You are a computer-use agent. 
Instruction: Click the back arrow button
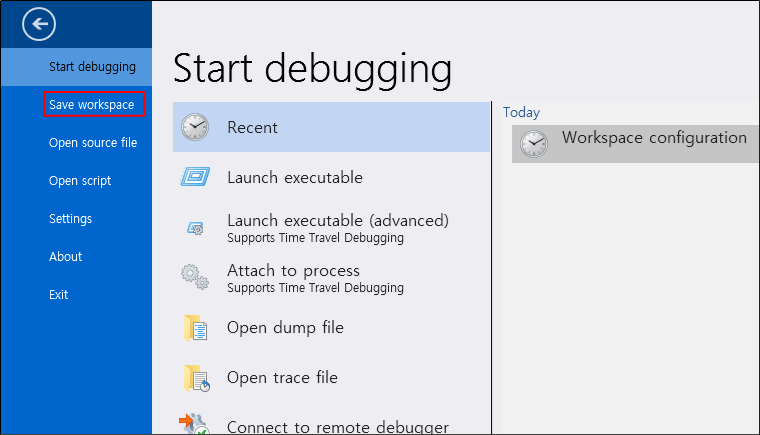click(39, 25)
